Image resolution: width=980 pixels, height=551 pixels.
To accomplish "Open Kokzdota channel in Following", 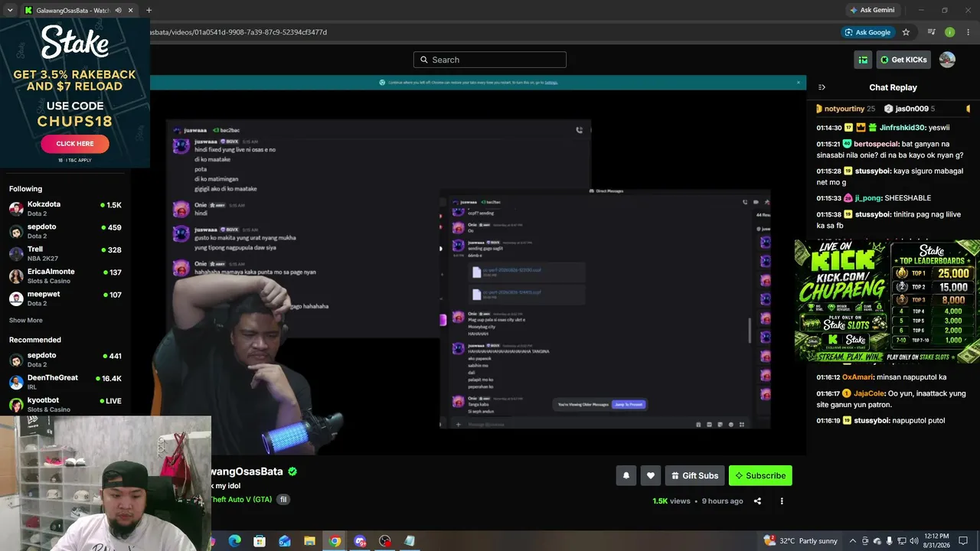I will point(65,208).
